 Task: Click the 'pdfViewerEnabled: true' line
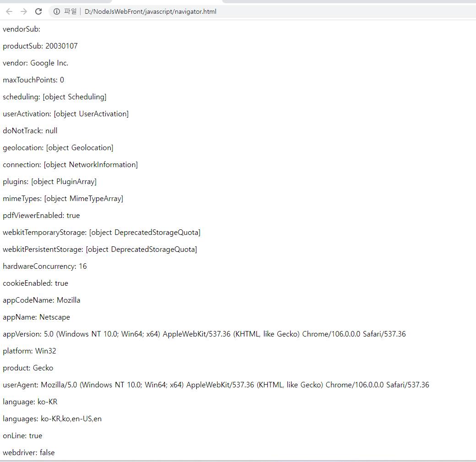[41, 216]
